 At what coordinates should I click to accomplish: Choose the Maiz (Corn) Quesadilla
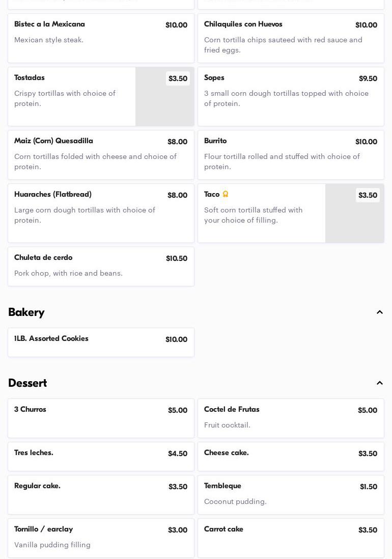pyautogui.click(x=101, y=154)
